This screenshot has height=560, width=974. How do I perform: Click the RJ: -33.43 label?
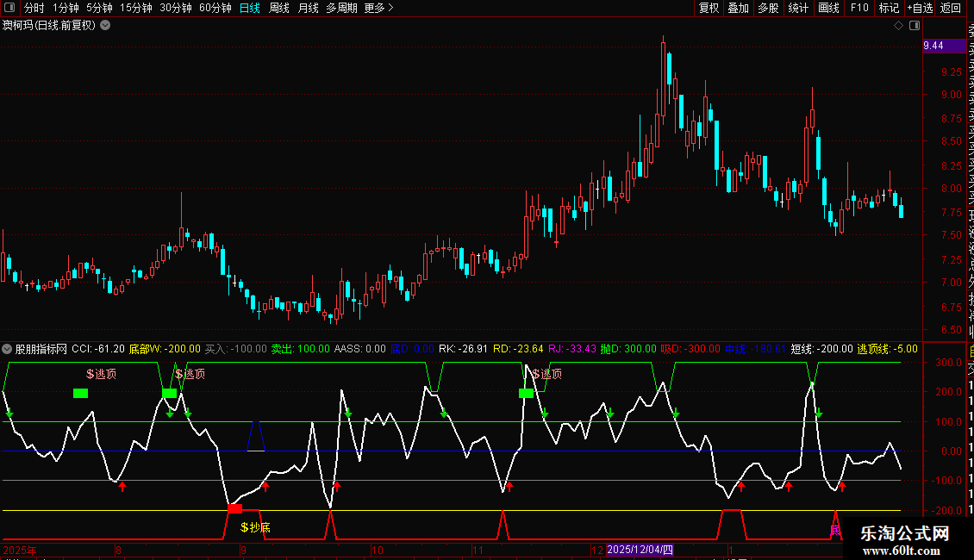click(572, 349)
